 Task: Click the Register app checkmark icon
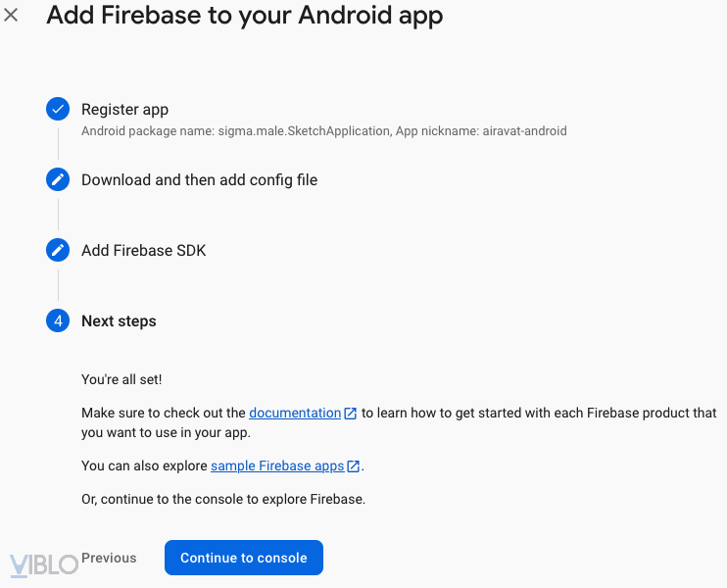click(x=58, y=109)
